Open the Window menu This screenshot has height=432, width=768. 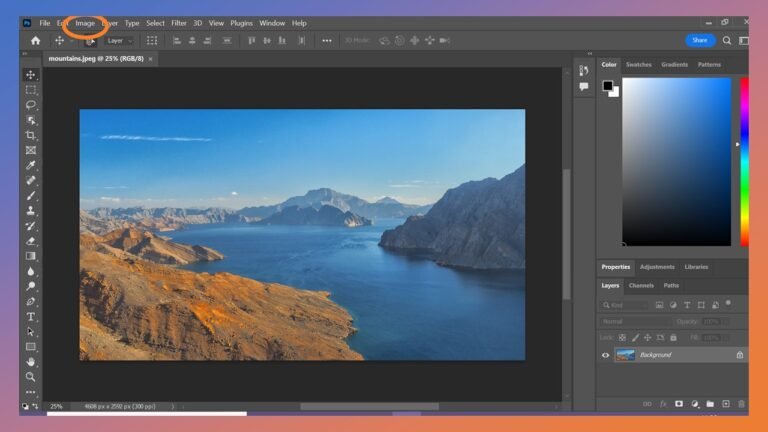coord(272,23)
